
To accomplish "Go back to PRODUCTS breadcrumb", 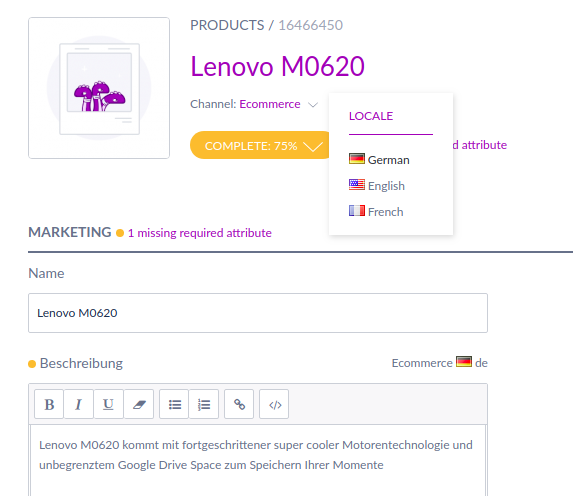I will 227,25.
